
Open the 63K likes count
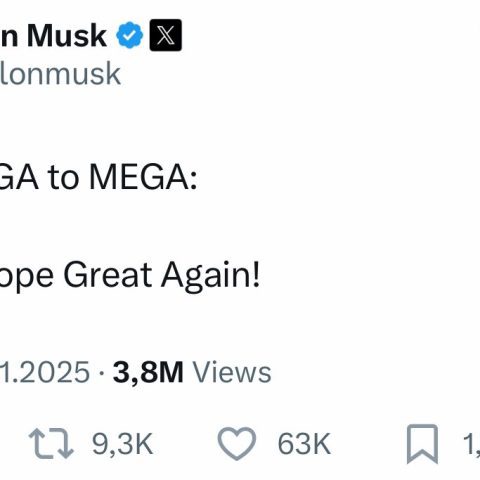pos(304,444)
